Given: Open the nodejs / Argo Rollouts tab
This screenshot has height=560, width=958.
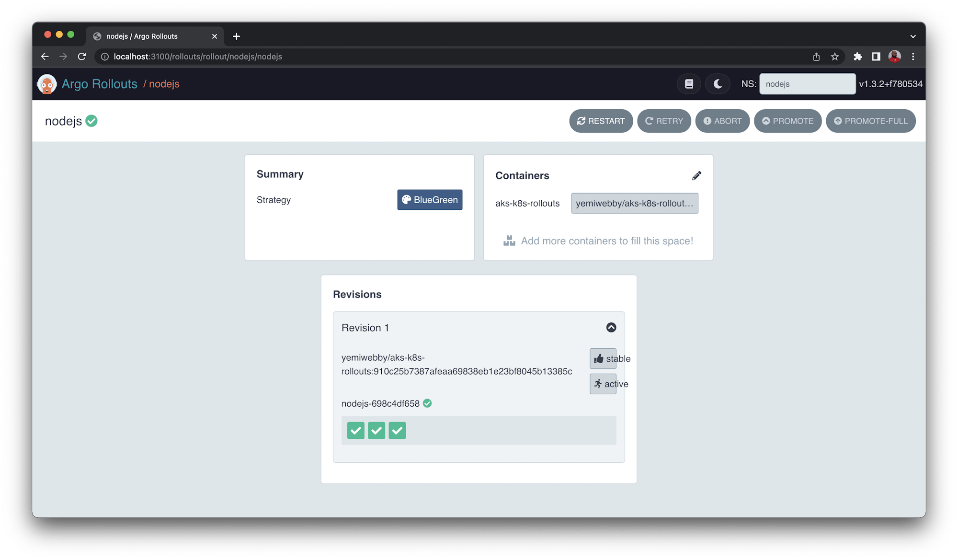Looking at the screenshot, I should point(148,36).
